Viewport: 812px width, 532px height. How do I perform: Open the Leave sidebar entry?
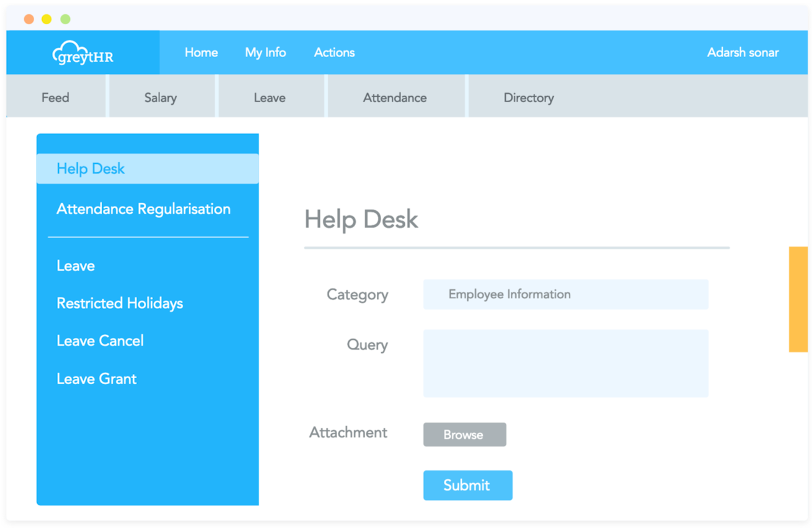click(76, 265)
